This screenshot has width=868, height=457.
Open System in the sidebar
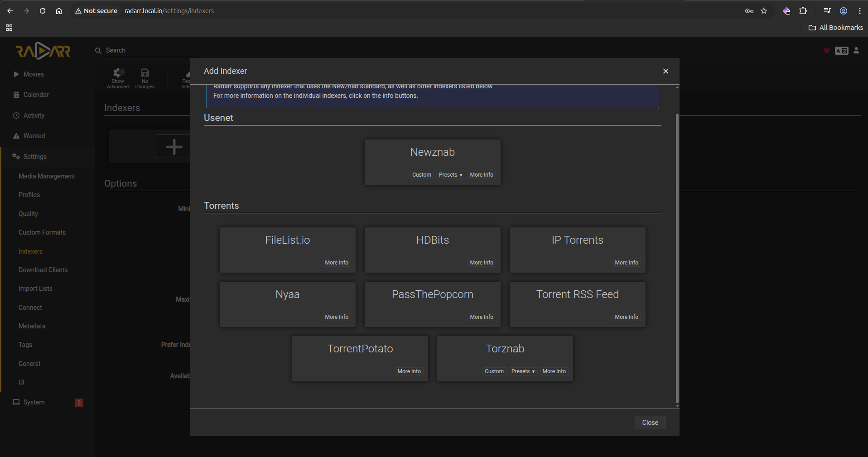tap(48, 402)
